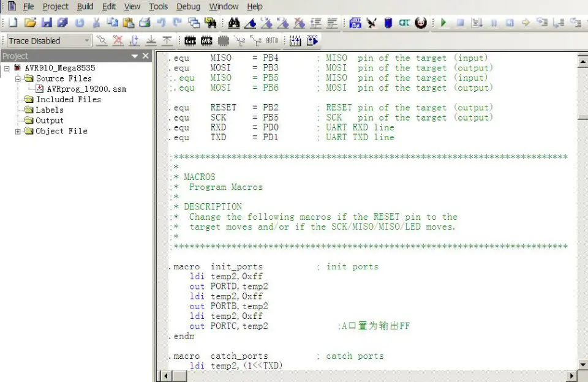588x382 pixels.
Task: Click the Cut scissors icon
Action: pyautogui.click(x=96, y=23)
